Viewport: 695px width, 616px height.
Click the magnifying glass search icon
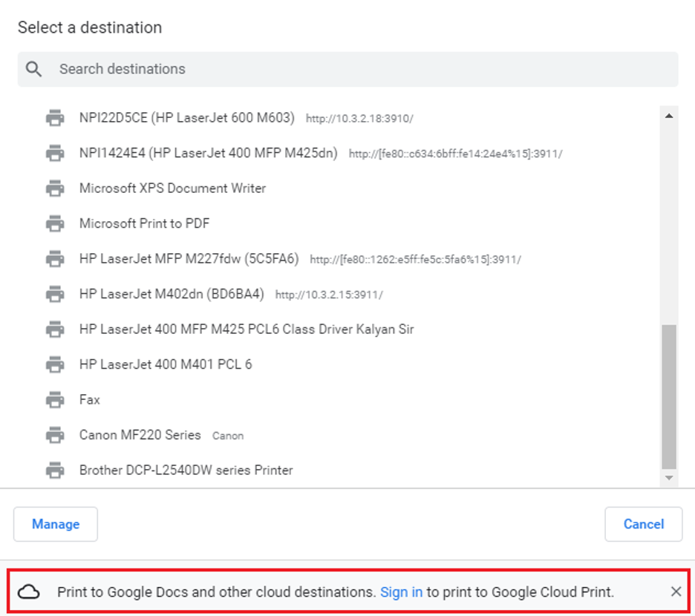coord(33,69)
